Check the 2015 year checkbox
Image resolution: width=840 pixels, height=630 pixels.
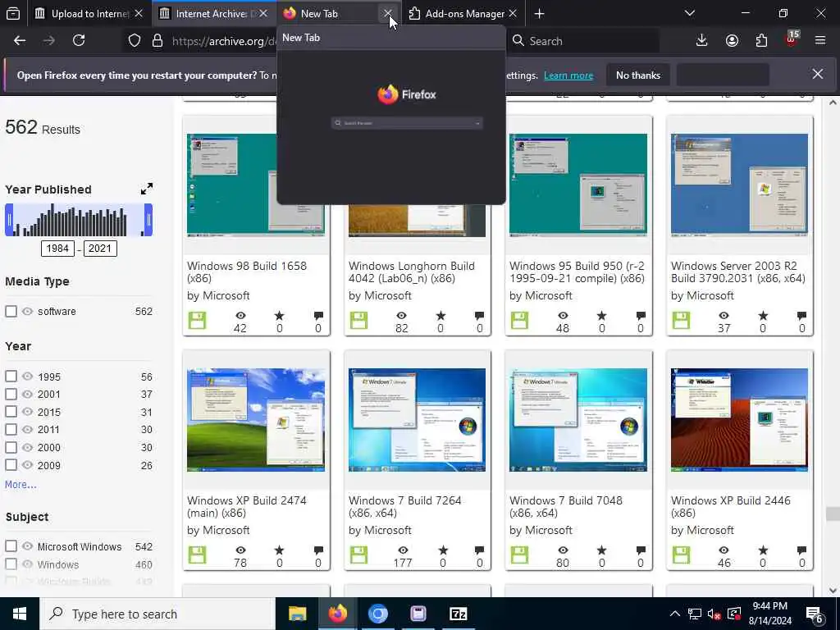[x=11, y=412]
